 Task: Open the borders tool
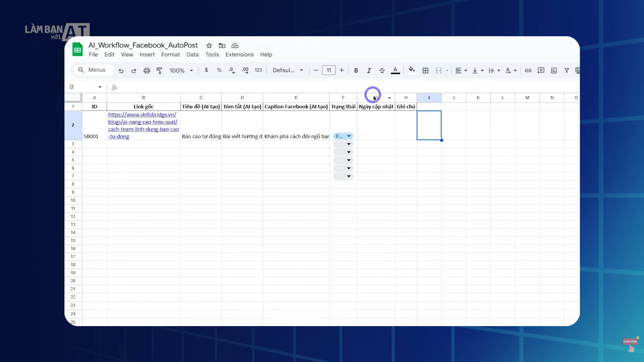tap(425, 70)
